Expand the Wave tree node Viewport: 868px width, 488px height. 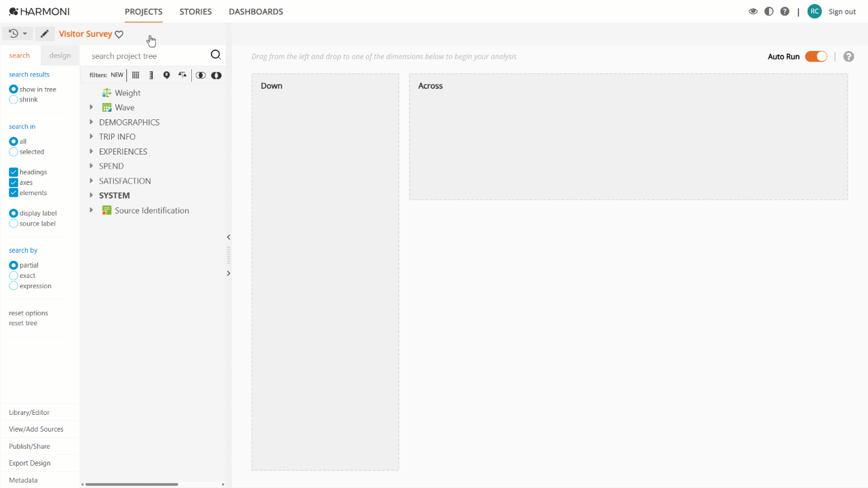click(92, 107)
